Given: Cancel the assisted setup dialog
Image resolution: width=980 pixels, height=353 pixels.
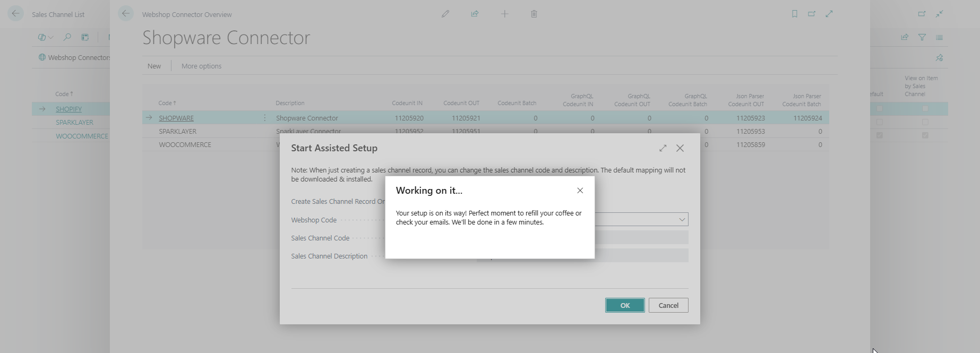Looking at the screenshot, I should [x=668, y=305].
